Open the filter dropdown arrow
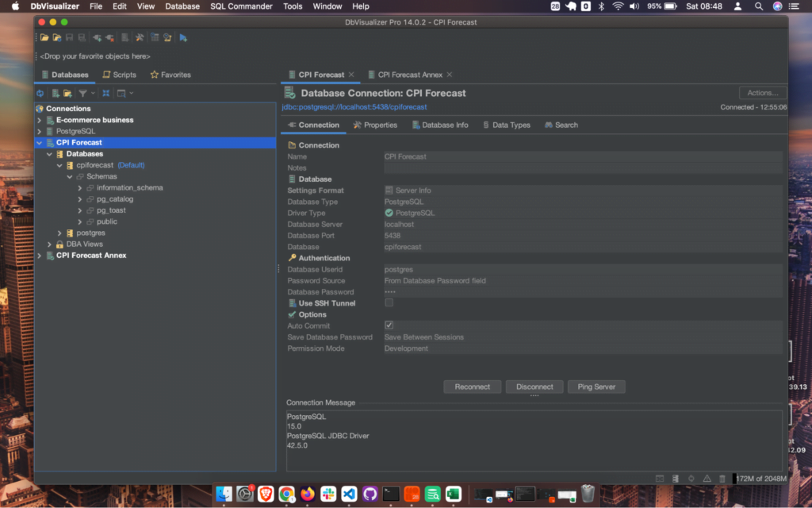812x508 pixels. click(x=93, y=94)
